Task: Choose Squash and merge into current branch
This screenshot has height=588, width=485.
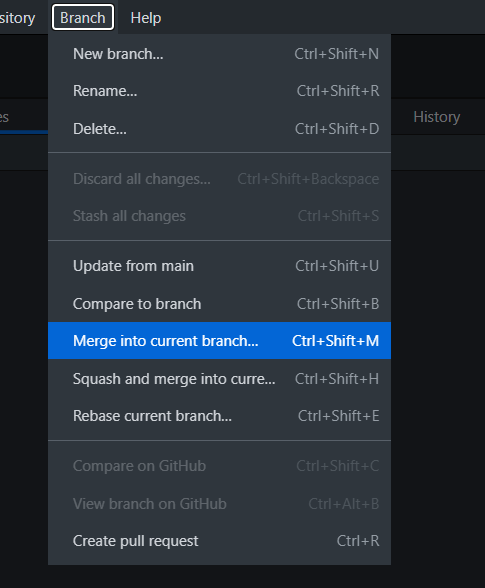Action: [219, 379]
